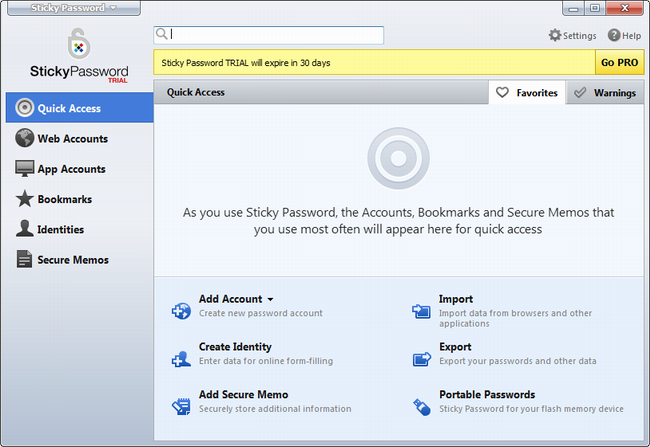650x447 pixels.
Task: Click the Web Accounts globe icon
Action: [24, 138]
